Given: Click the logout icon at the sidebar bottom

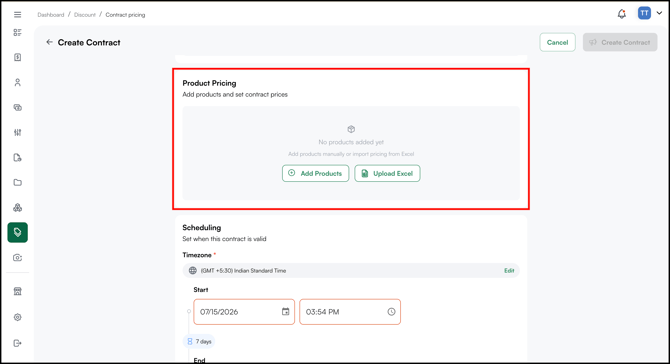Looking at the screenshot, I should pyautogui.click(x=18, y=343).
